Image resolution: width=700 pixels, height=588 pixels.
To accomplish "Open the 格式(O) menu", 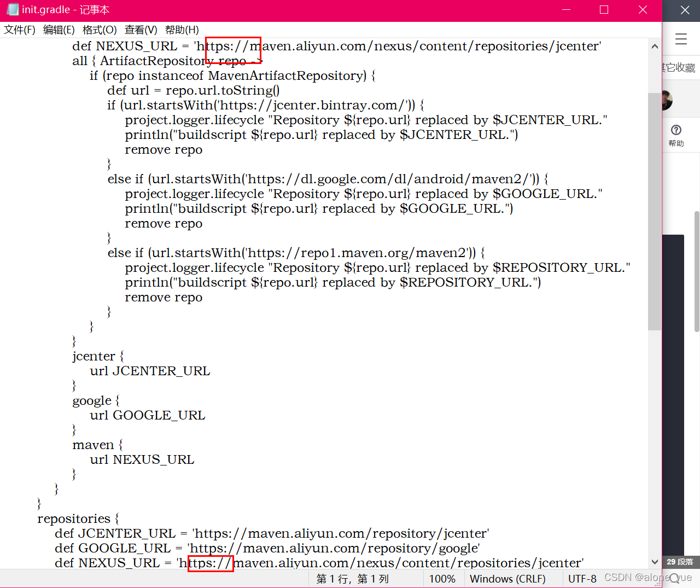I will pos(100,30).
